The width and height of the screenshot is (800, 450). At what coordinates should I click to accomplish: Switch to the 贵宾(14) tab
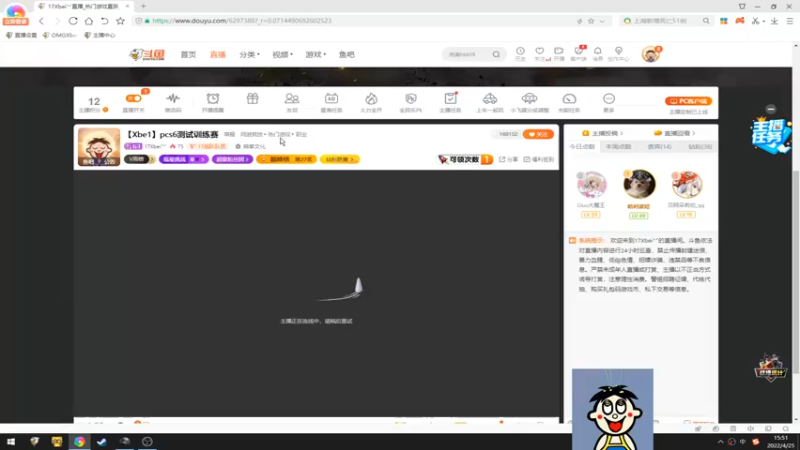[659, 146]
